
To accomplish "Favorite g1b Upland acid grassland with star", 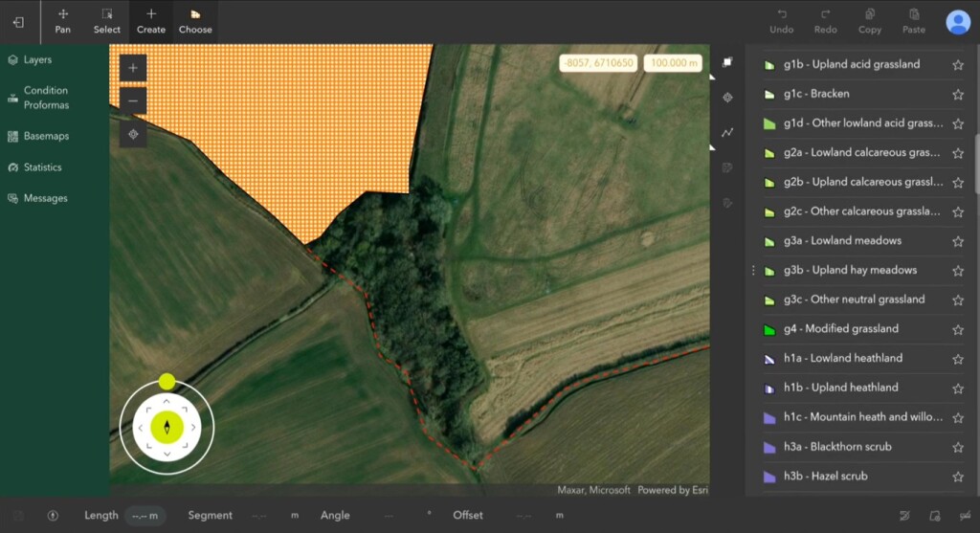I will pyautogui.click(x=957, y=65).
